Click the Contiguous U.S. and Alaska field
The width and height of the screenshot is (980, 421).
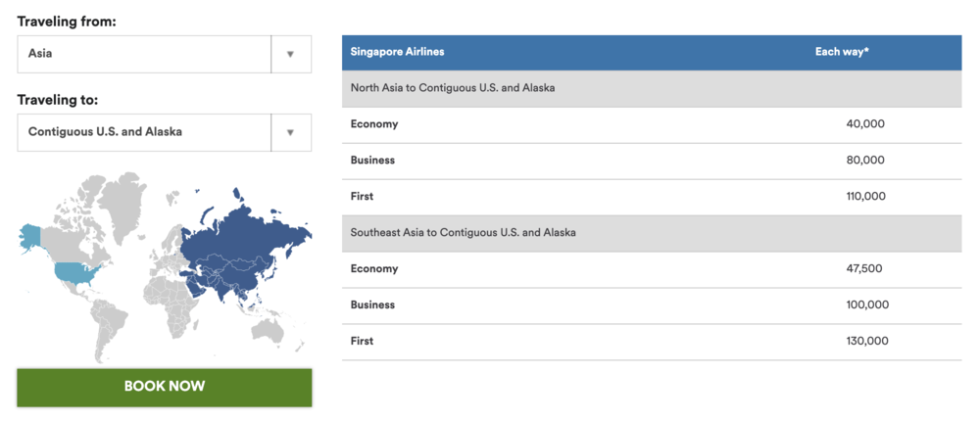point(144,132)
